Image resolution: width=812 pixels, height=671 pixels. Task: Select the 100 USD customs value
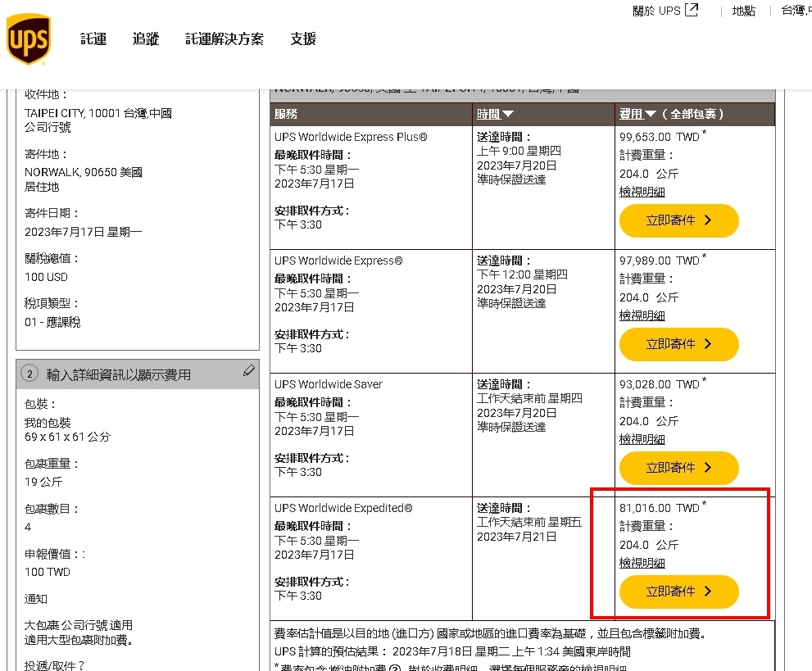tap(46, 277)
